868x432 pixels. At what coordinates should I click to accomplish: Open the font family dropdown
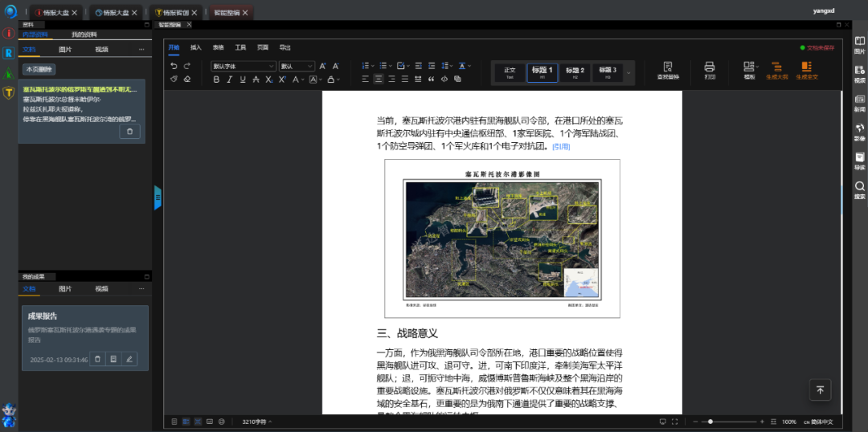(x=244, y=66)
